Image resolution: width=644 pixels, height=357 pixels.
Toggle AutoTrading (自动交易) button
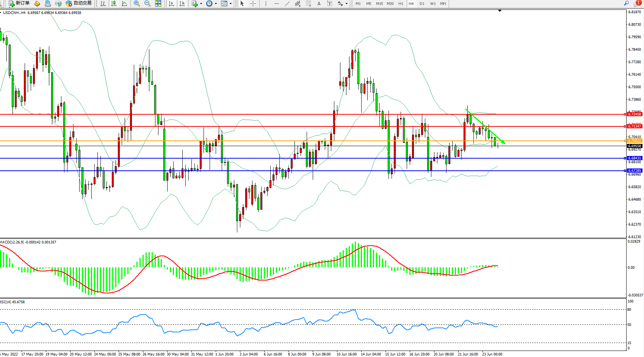(78, 3)
